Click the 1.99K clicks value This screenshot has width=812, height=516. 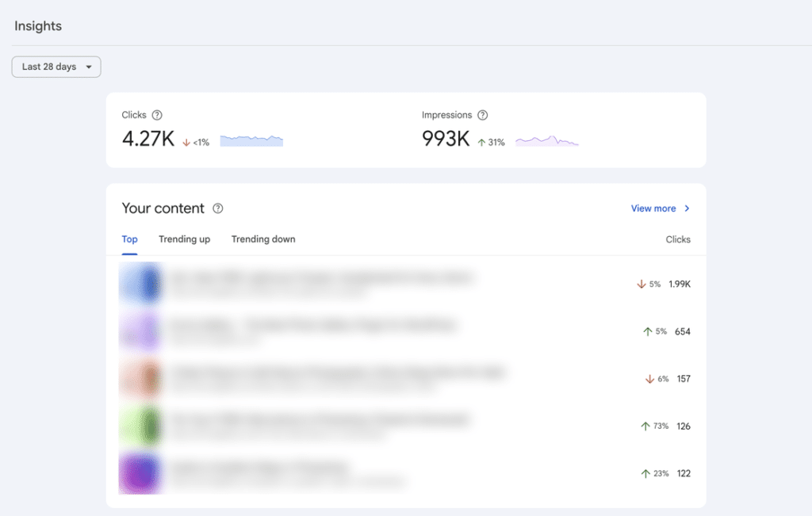680,284
